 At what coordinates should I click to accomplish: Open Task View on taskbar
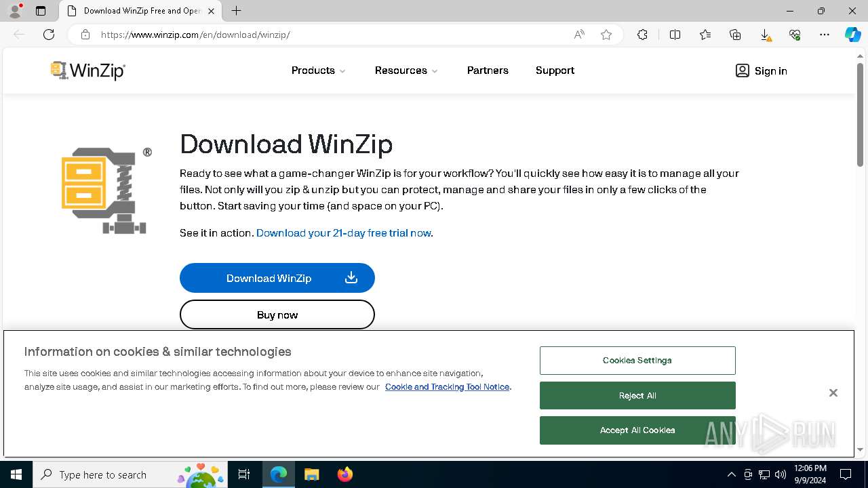[x=244, y=474]
